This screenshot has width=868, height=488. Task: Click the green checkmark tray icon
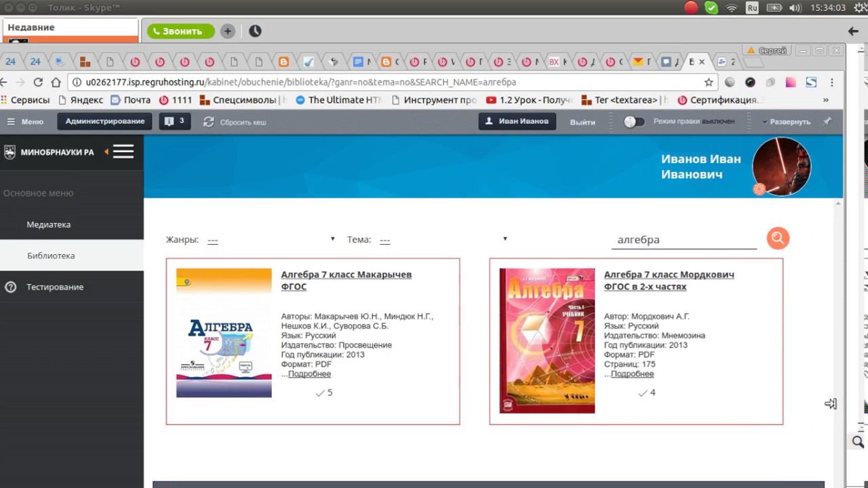[x=711, y=8]
